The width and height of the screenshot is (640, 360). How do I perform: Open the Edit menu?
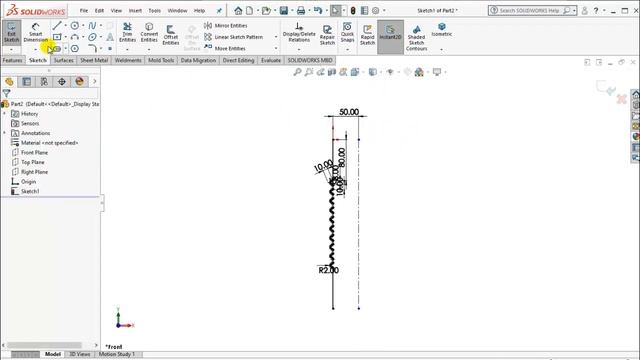pyautogui.click(x=99, y=11)
